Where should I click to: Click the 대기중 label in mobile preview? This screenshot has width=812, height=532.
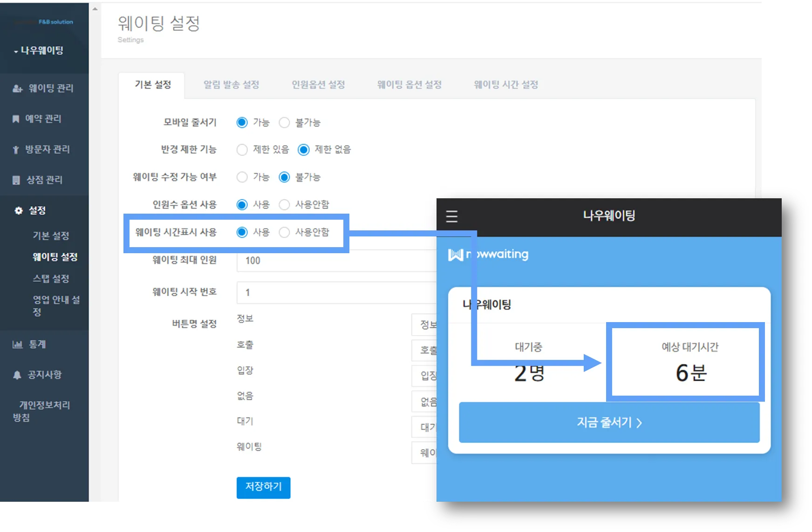pyautogui.click(x=528, y=347)
